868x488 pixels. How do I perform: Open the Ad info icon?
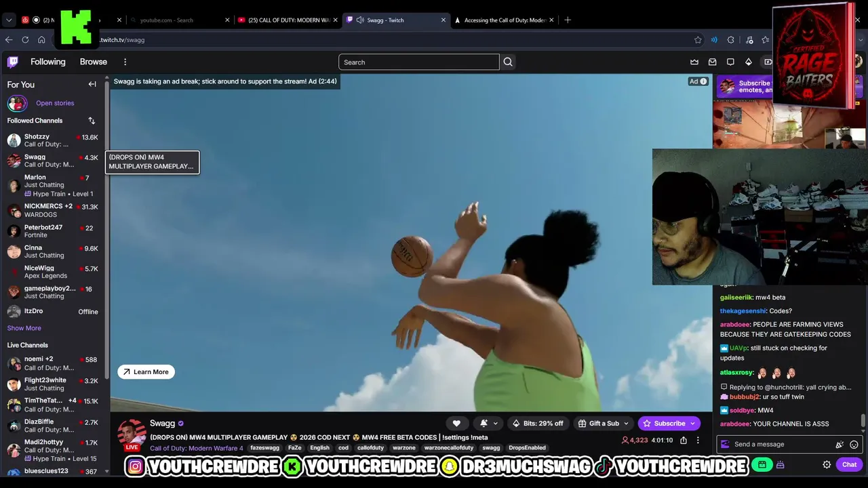(x=703, y=81)
